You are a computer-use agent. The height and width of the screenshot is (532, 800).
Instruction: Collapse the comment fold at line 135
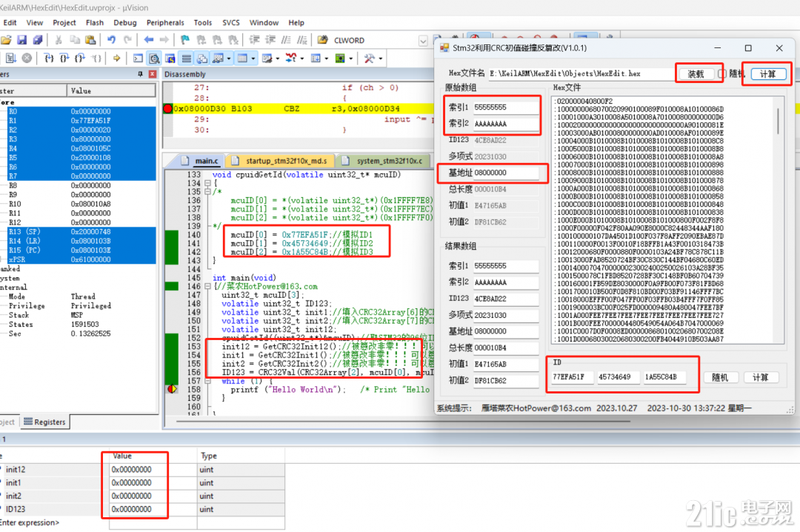pos(207,191)
